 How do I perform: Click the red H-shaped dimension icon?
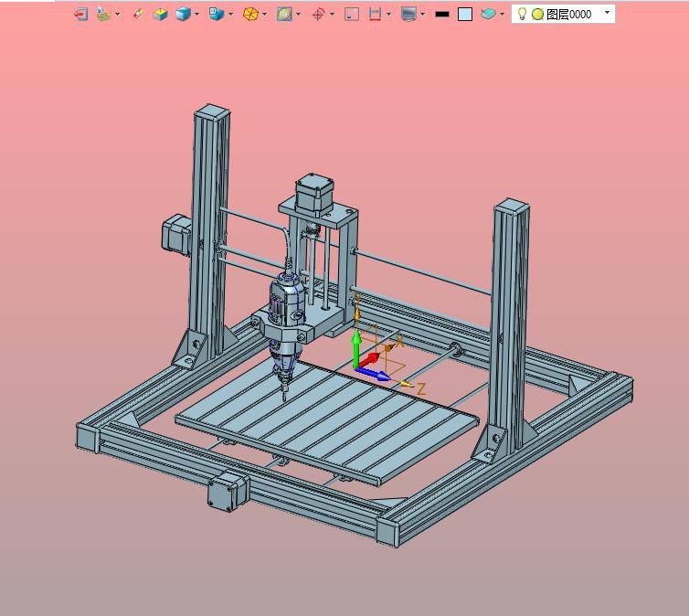pyautogui.click(x=375, y=15)
